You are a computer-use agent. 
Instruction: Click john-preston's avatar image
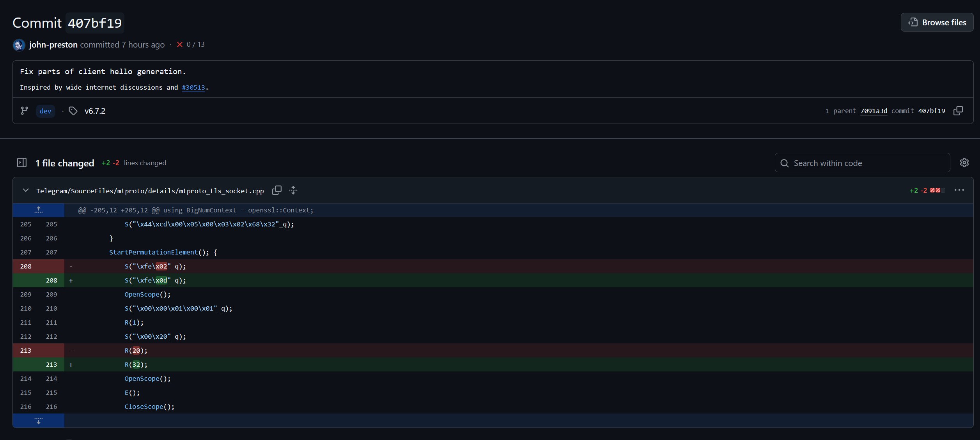19,45
